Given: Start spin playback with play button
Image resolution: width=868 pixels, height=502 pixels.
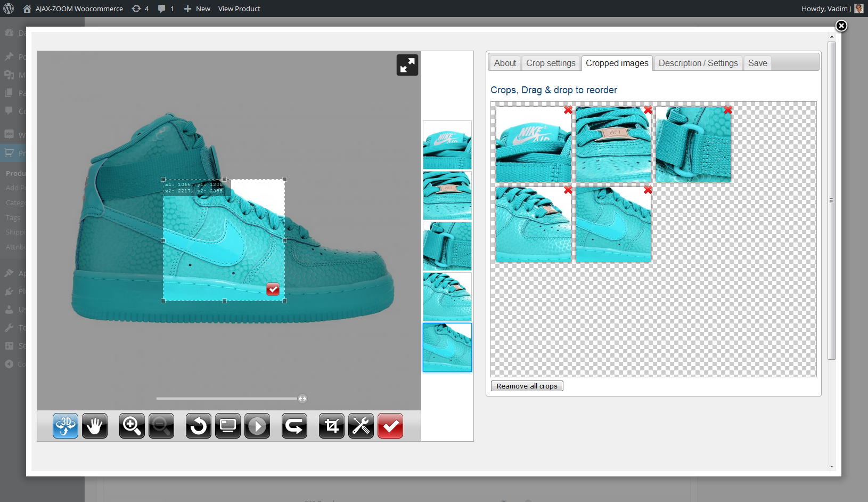Looking at the screenshot, I should [x=257, y=426].
